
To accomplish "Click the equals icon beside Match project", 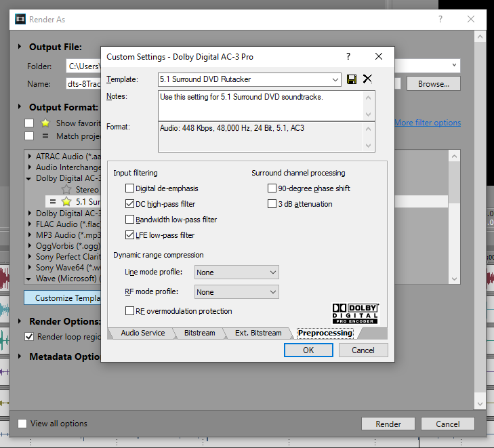I will click(45, 136).
